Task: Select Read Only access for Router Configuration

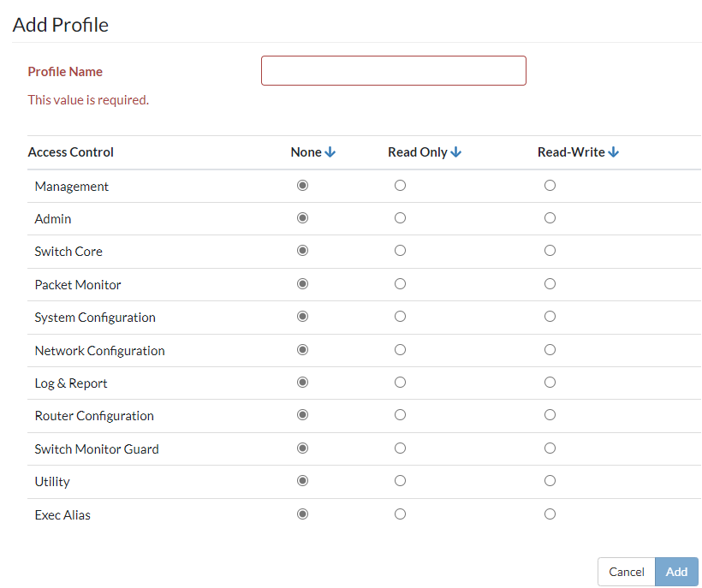Action: point(400,415)
